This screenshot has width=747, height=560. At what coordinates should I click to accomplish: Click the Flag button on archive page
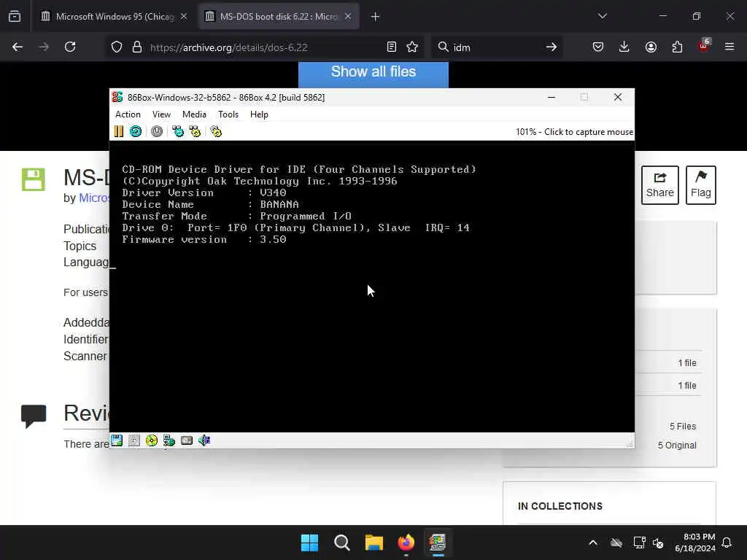click(701, 185)
